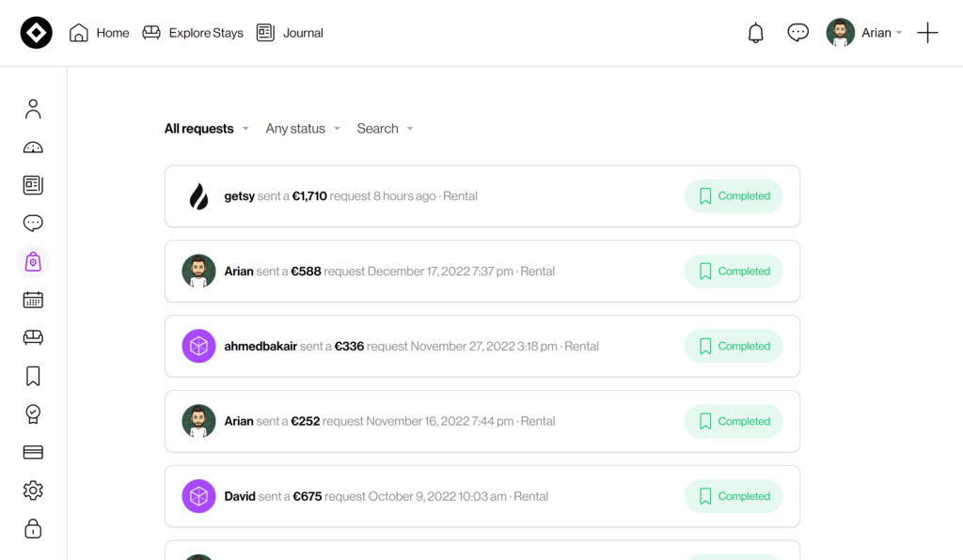Click Completed badge on David's €675 request
This screenshot has height=560, width=963.
pyautogui.click(x=734, y=496)
